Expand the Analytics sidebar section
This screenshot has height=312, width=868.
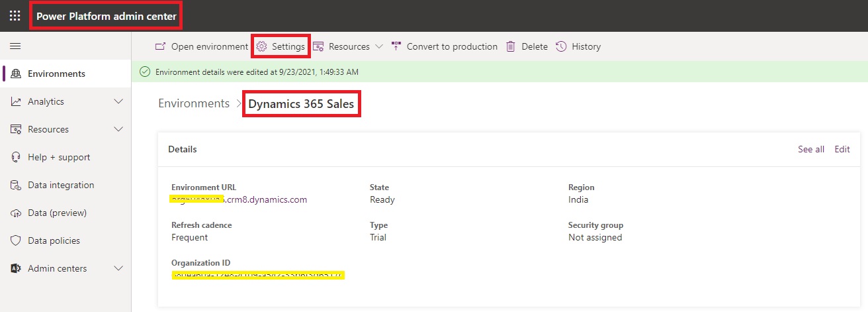pos(118,101)
